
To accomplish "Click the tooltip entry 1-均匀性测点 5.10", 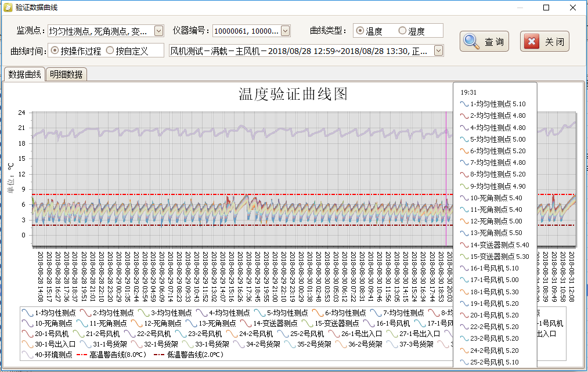I will pyautogui.click(x=493, y=104).
